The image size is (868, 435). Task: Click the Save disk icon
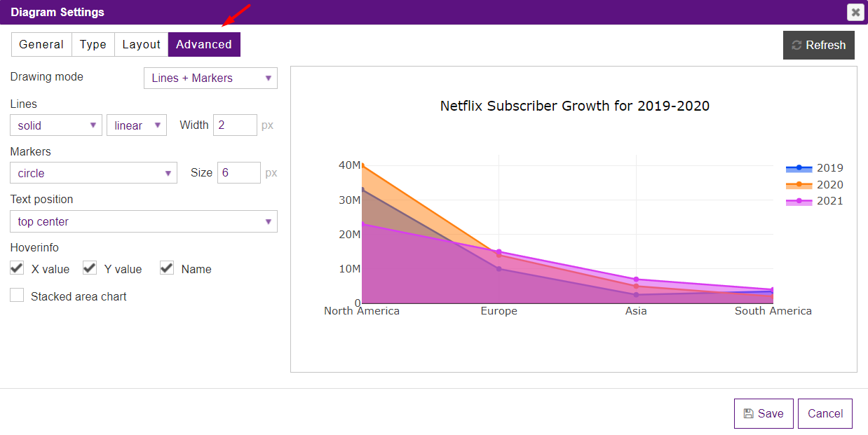tap(750, 413)
